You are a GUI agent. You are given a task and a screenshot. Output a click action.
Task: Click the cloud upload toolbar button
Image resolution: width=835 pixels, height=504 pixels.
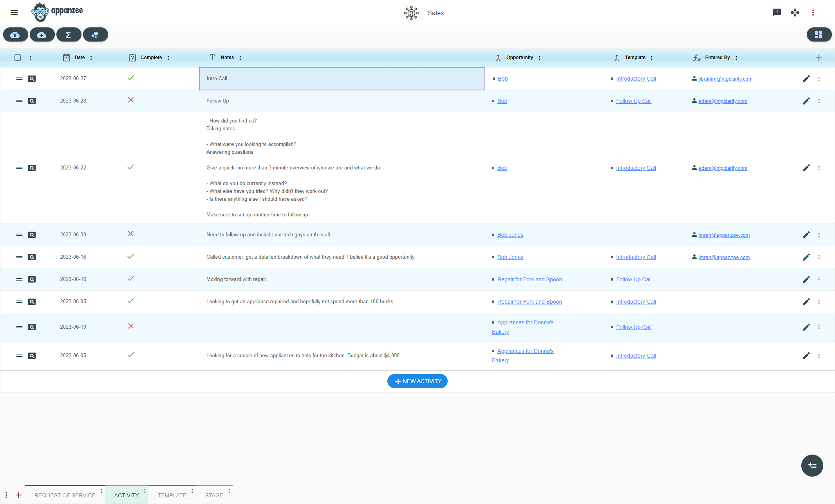(x=15, y=35)
